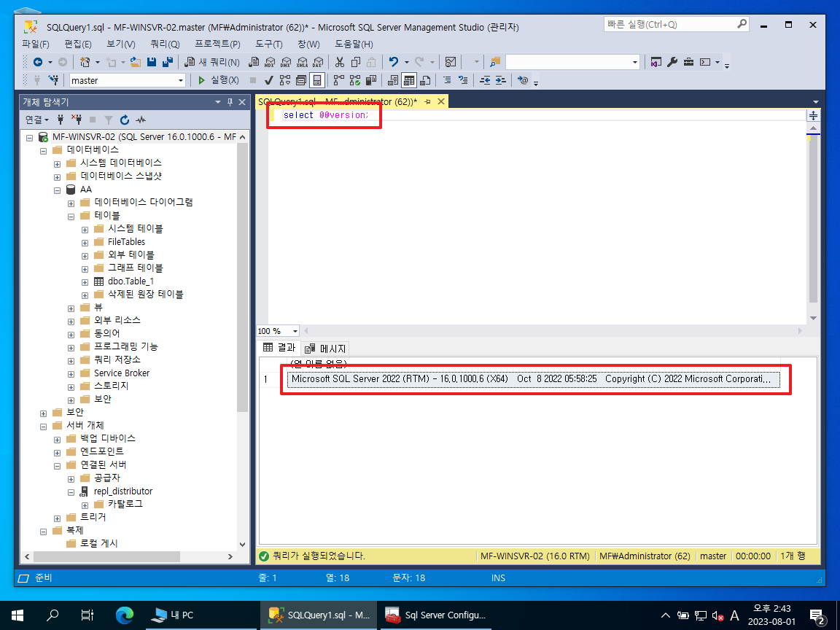Open a Database Engine query icon
This screenshot has width=840, height=630.
click(254, 62)
